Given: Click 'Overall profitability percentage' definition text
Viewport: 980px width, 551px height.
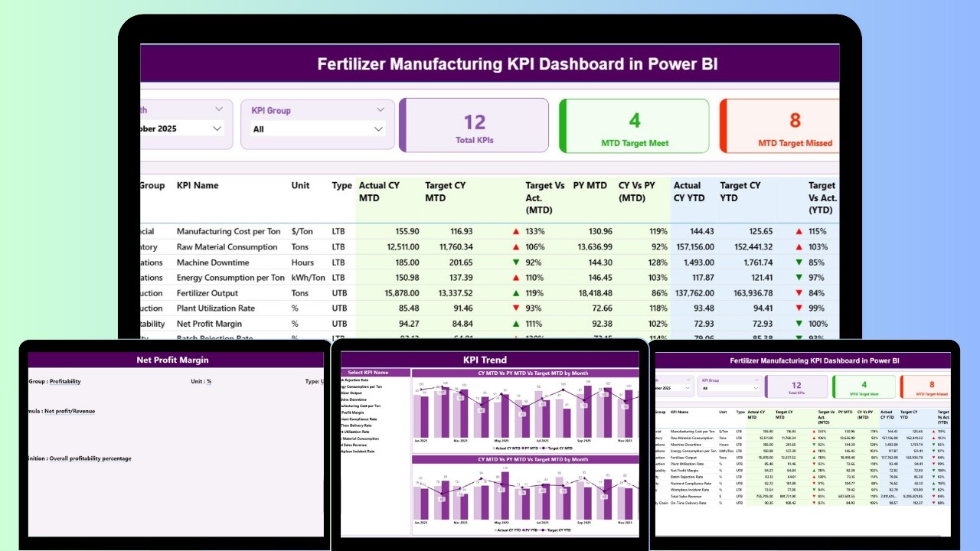Looking at the screenshot, I should pyautogui.click(x=90, y=458).
